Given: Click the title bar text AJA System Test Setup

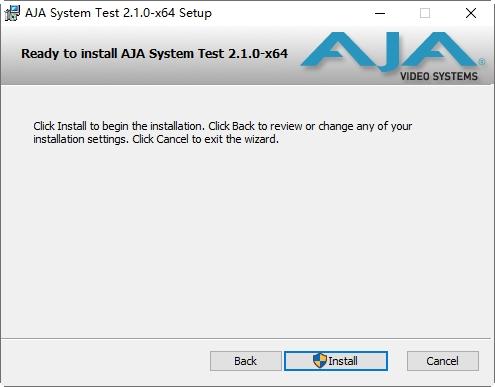Looking at the screenshot, I should [x=118, y=13].
